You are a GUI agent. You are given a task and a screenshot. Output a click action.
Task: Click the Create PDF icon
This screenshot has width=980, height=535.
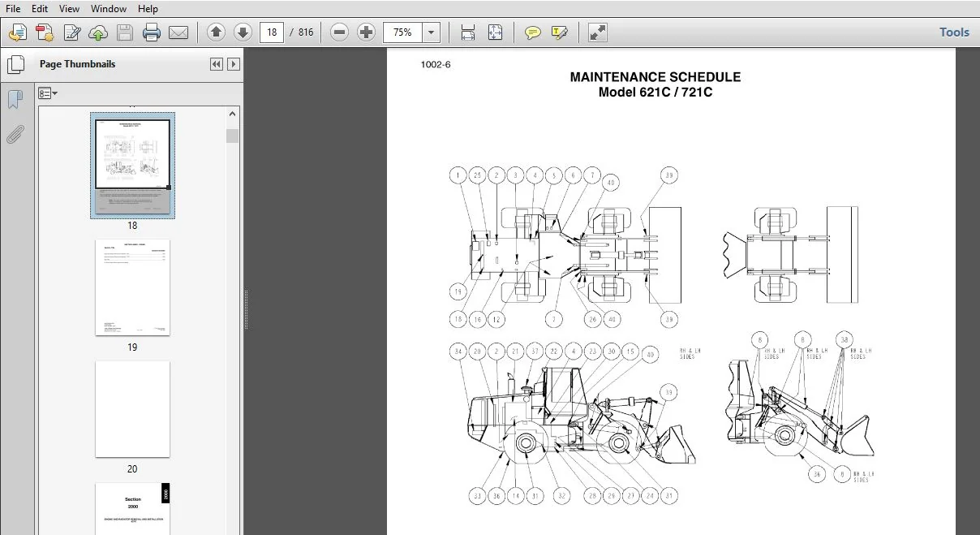pos(18,32)
